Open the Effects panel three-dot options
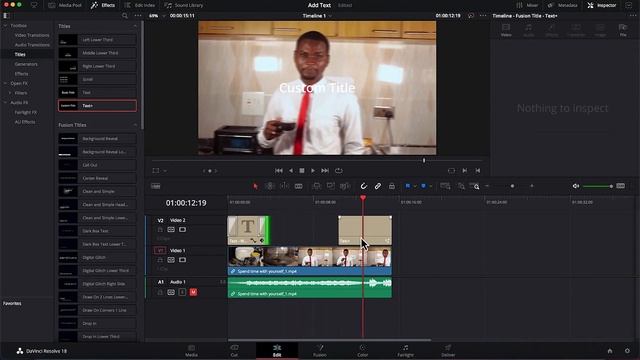Viewport: 640px width, 360px height. point(138,16)
